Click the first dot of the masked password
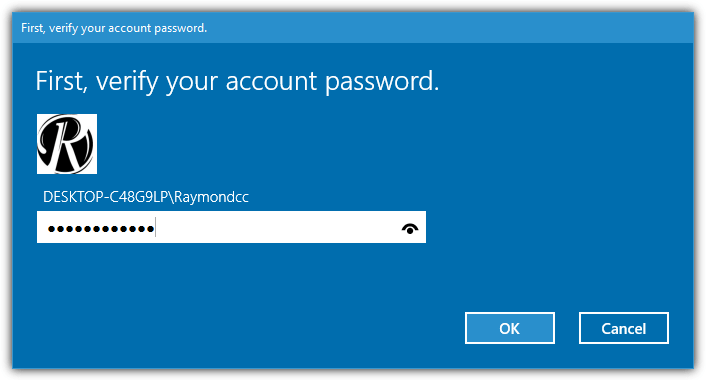 (51, 229)
